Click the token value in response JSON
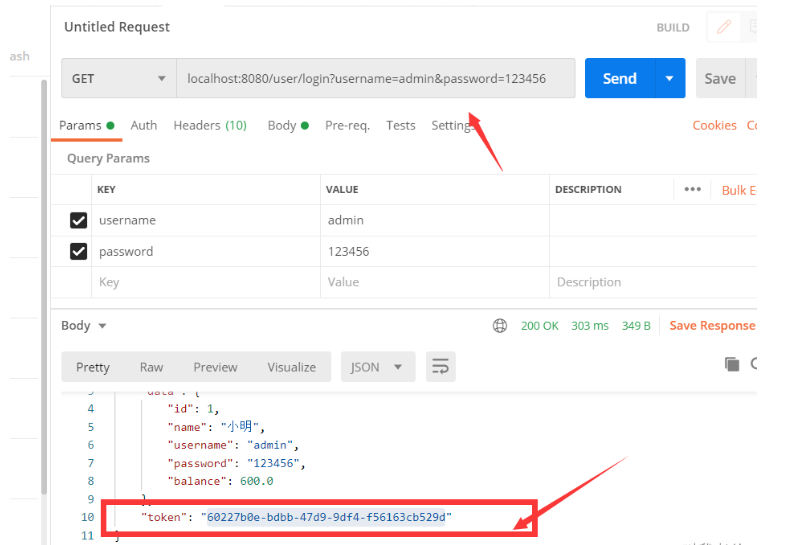Viewport: 786px width, 545px height. pos(326,517)
